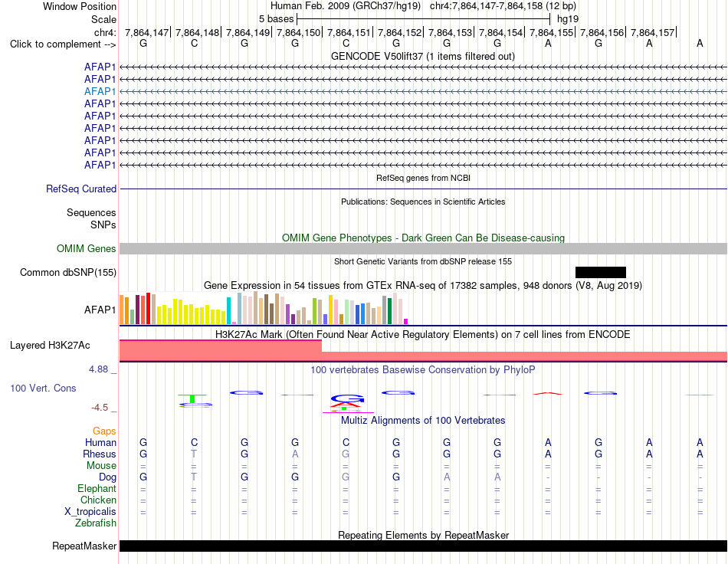Screen dimensions: 728x564
Task: Click the pink Layered H3K27Ac signal block
Action: (x=423, y=350)
